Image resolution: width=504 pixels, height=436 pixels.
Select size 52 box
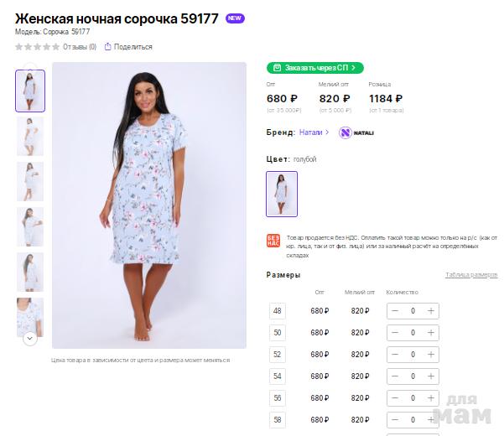278,355
